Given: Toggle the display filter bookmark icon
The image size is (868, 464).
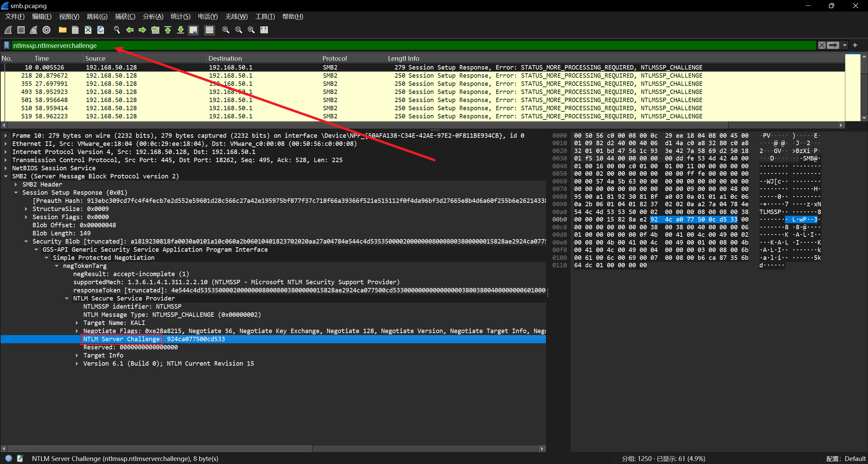Looking at the screenshot, I should 6,45.
